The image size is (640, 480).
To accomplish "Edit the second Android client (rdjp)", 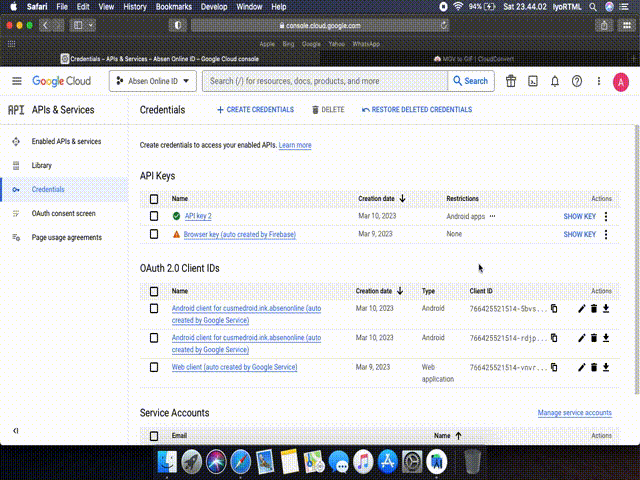I will [x=582, y=338].
